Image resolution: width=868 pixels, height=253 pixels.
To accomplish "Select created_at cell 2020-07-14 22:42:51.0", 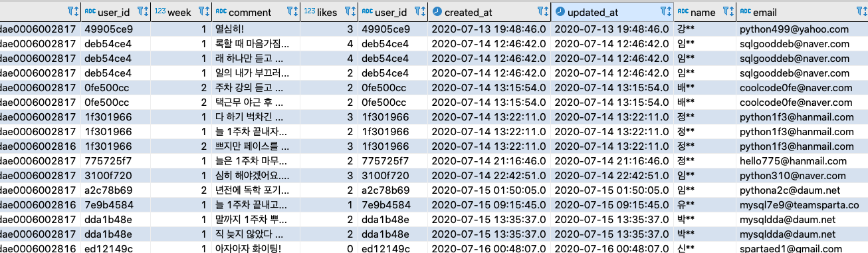I will point(488,175).
